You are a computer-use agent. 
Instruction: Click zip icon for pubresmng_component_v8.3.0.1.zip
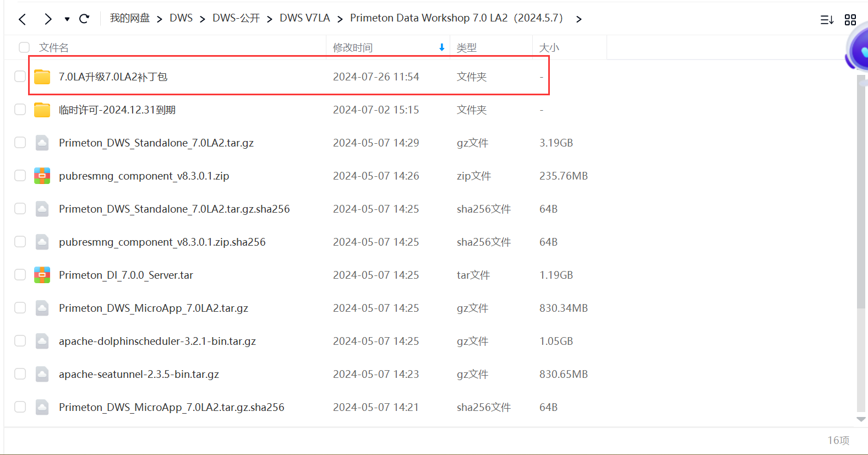[x=42, y=176]
